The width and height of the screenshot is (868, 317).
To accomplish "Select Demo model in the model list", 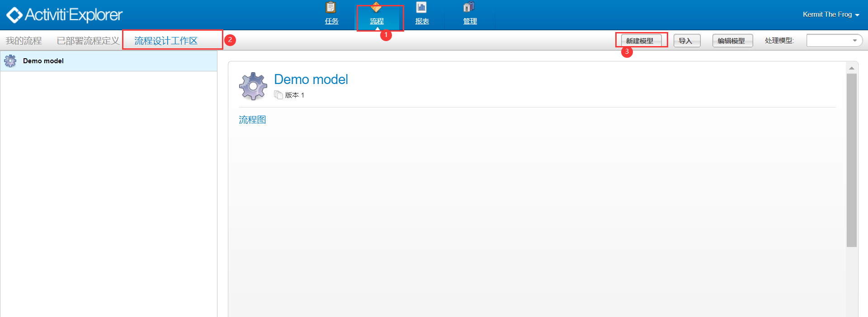I will (x=108, y=61).
